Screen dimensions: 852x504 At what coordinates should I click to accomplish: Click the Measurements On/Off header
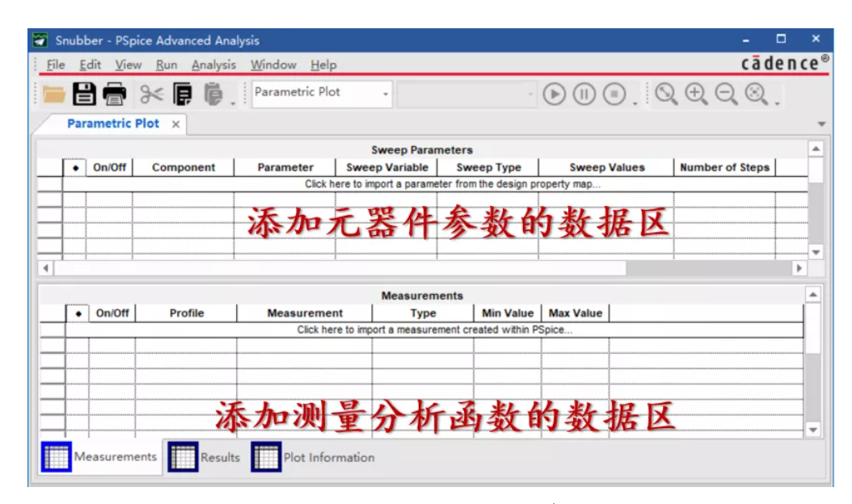[112, 313]
